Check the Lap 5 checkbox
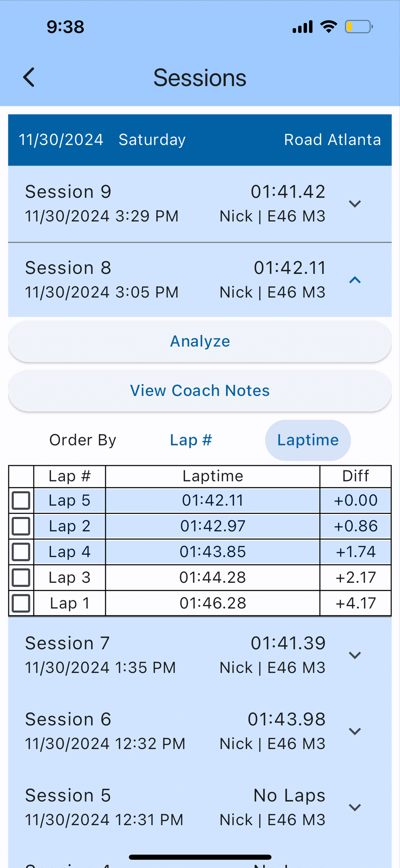Viewport: 400px width, 868px height. point(21,500)
